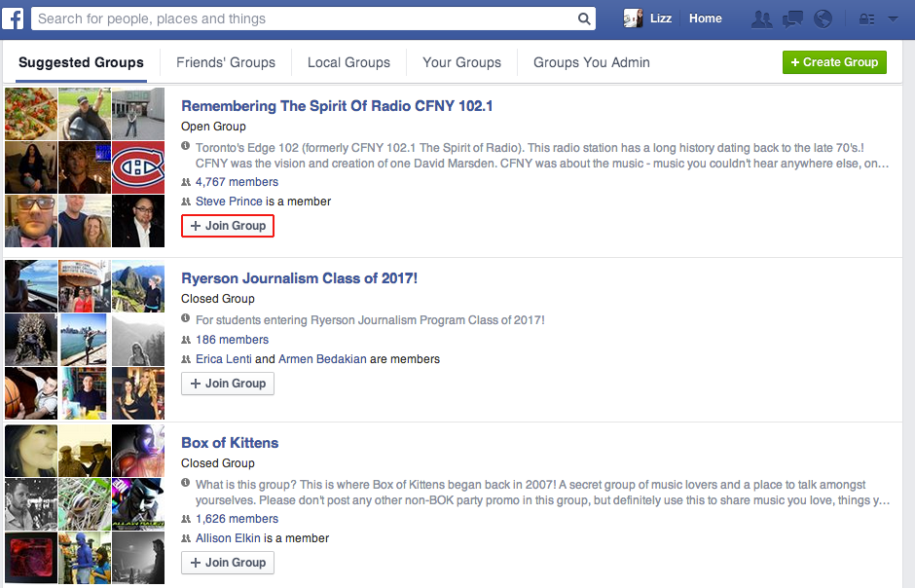Switch to Local Groups tab
Image resolution: width=915 pixels, height=588 pixels.
tap(348, 62)
